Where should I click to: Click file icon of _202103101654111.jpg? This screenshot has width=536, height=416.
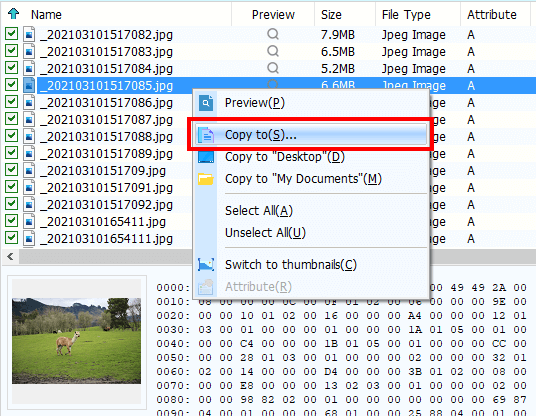pyautogui.click(x=29, y=239)
